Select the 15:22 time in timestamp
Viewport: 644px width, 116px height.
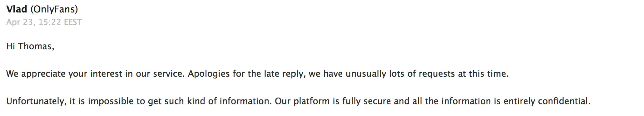[50, 22]
